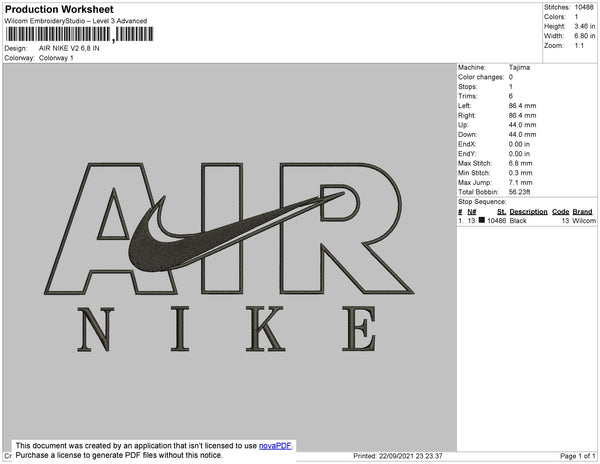The width and height of the screenshot is (600, 464).
Task: Click the Total Bobbin value 56.23ft
Action: click(519, 192)
